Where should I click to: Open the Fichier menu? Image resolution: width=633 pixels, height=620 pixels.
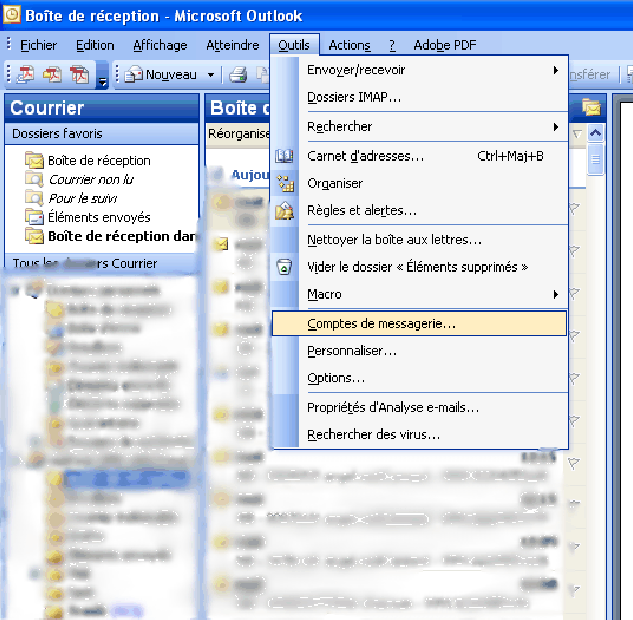click(x=38, y=45)
